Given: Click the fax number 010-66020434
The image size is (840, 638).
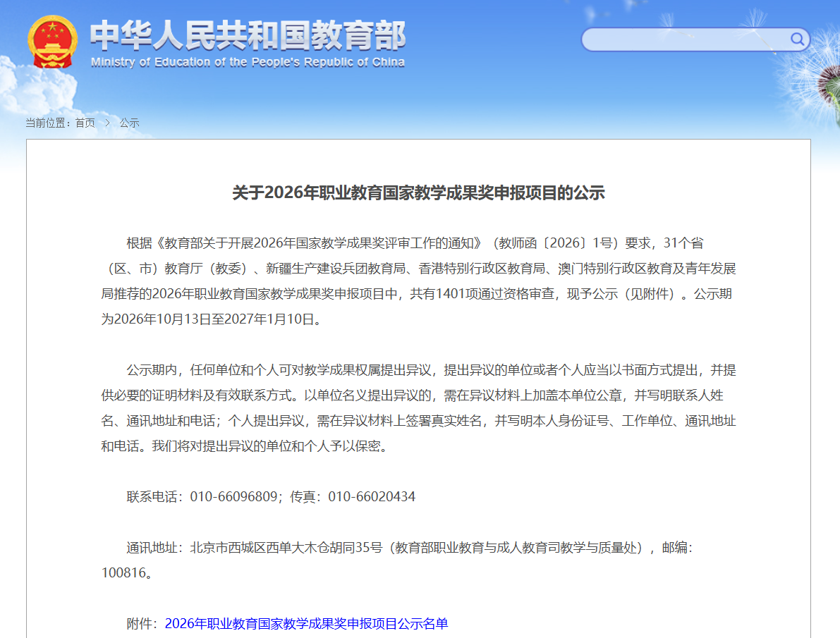Looking at the screenshot, I should coord(372,496).
